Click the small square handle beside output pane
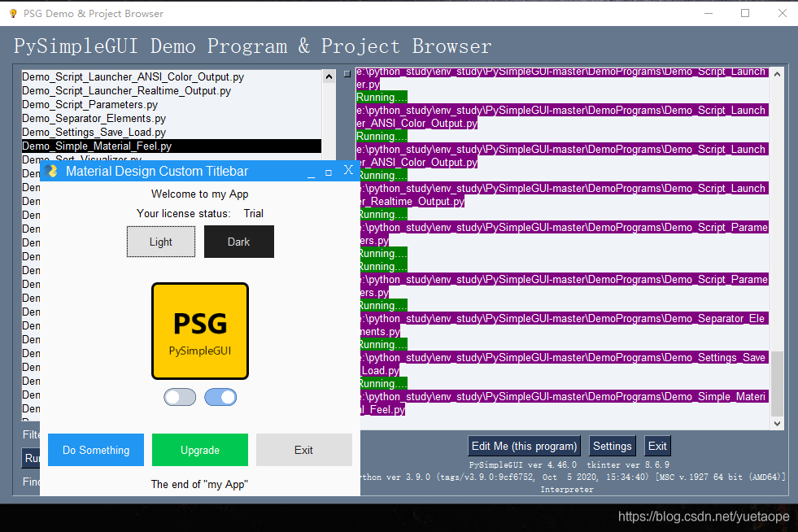This screenshot has width=798, height=532. (347, 74)
